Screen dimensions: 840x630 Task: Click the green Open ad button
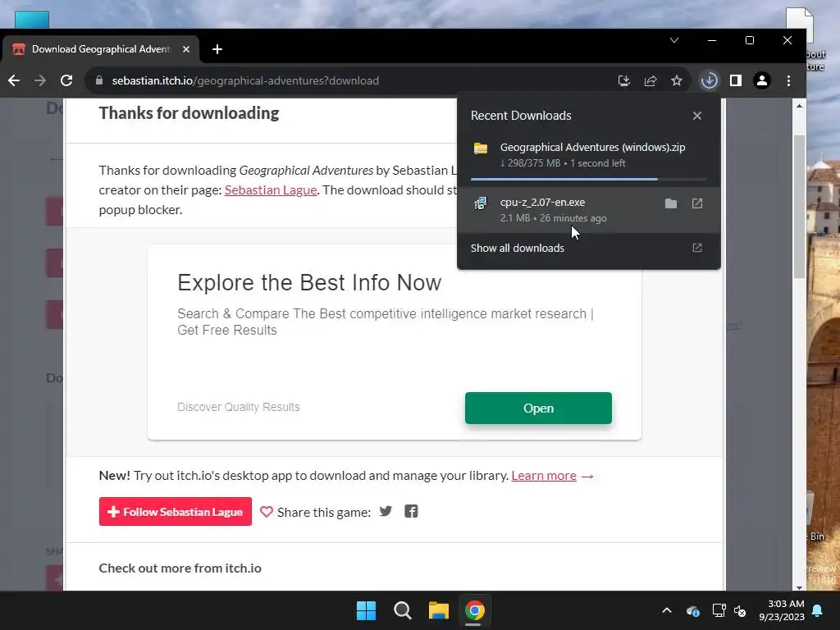point(538,409)
